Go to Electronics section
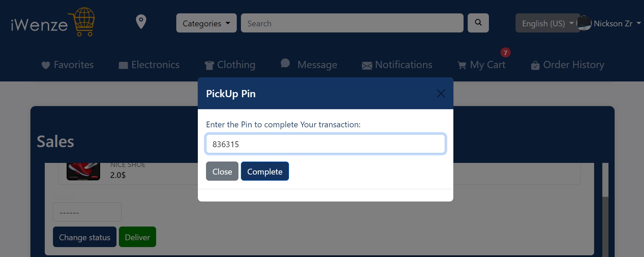This screenshot has height=257, width=644. [149, 65]
